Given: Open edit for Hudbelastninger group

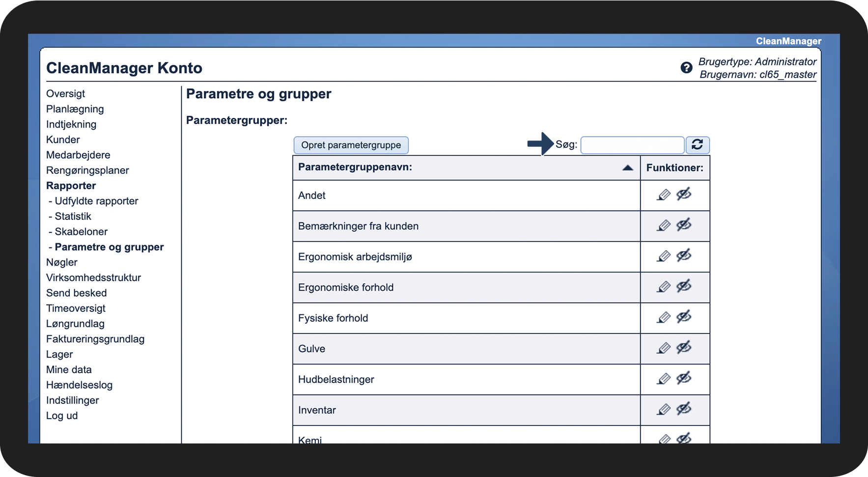Looking at the screenshot, I should (663, 379).
